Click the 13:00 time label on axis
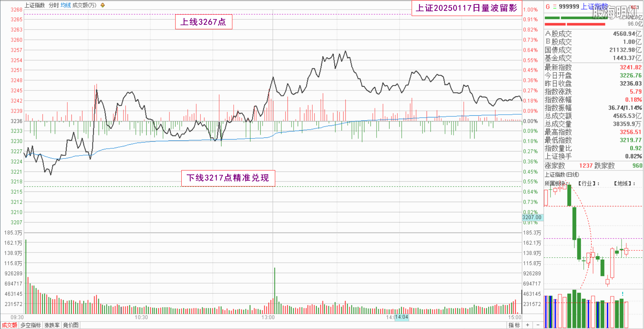 [x=268, y=317]
